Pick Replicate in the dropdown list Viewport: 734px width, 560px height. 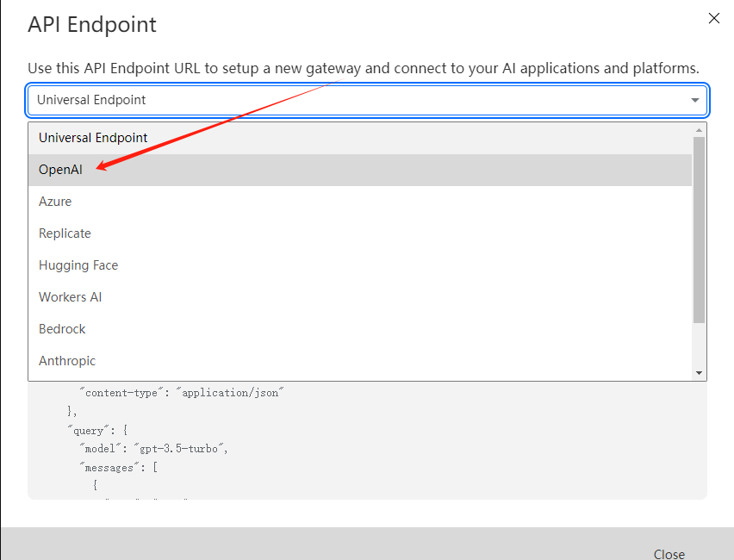[x=65, y=233]
